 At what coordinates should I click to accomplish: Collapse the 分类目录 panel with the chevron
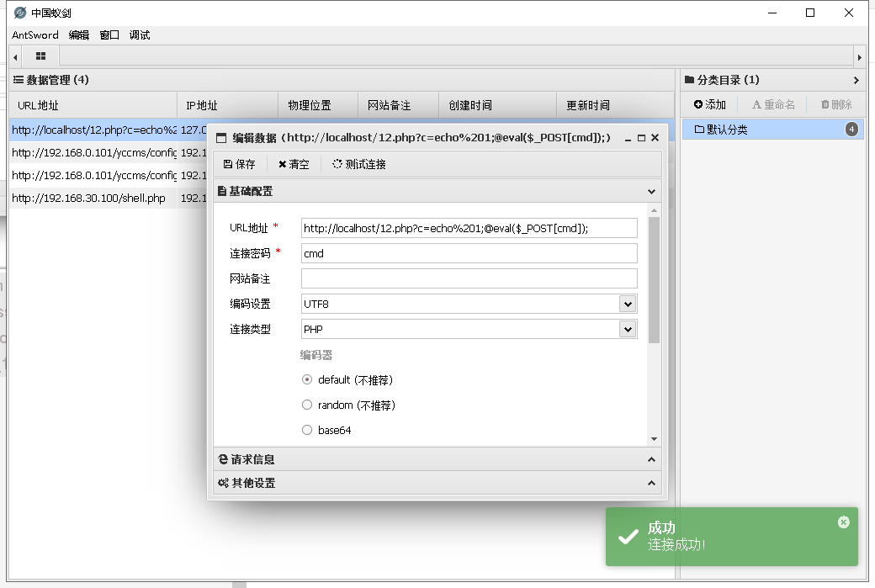pos(856,80)
